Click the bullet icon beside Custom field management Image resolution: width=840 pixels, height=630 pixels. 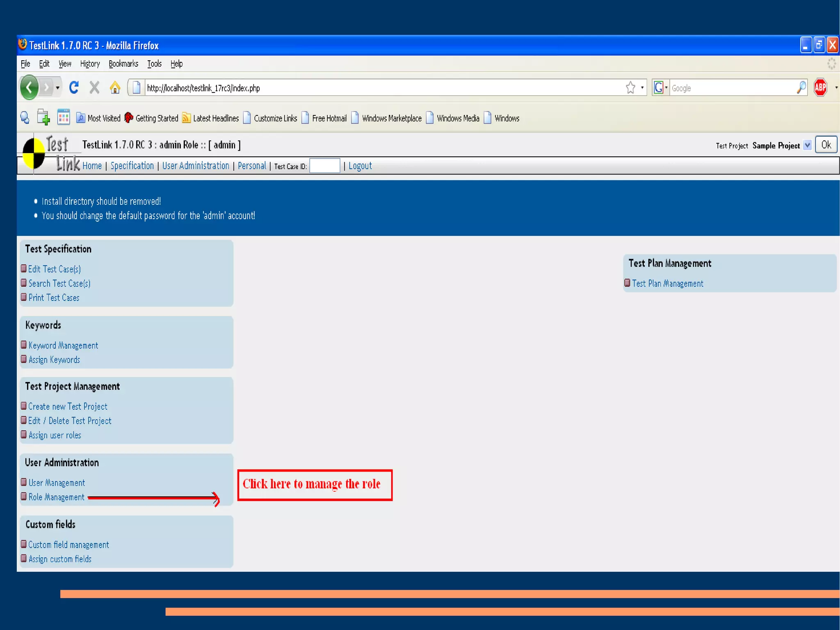click(x=24, y=544)
